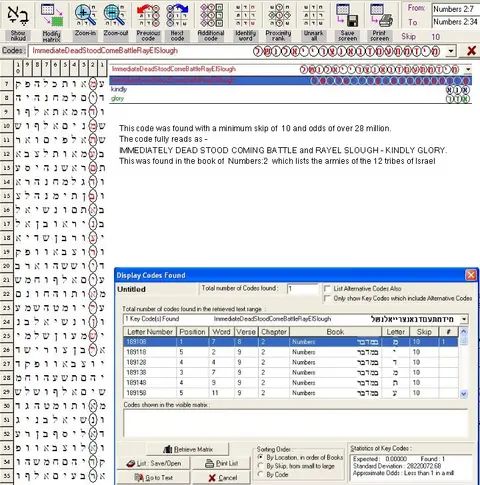480x485 pixels.
Task: Click the Verse column header
Action: click(246, 332)
